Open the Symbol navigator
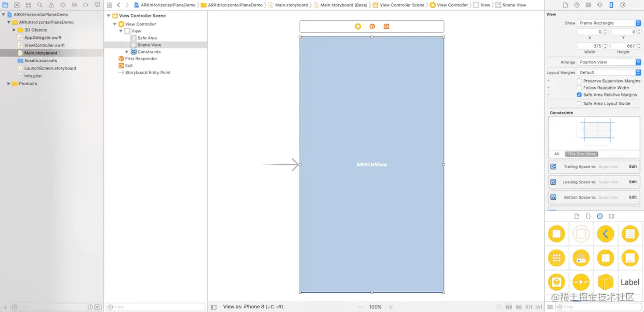Viewport: 644px width, 312px height. [28, 5]
